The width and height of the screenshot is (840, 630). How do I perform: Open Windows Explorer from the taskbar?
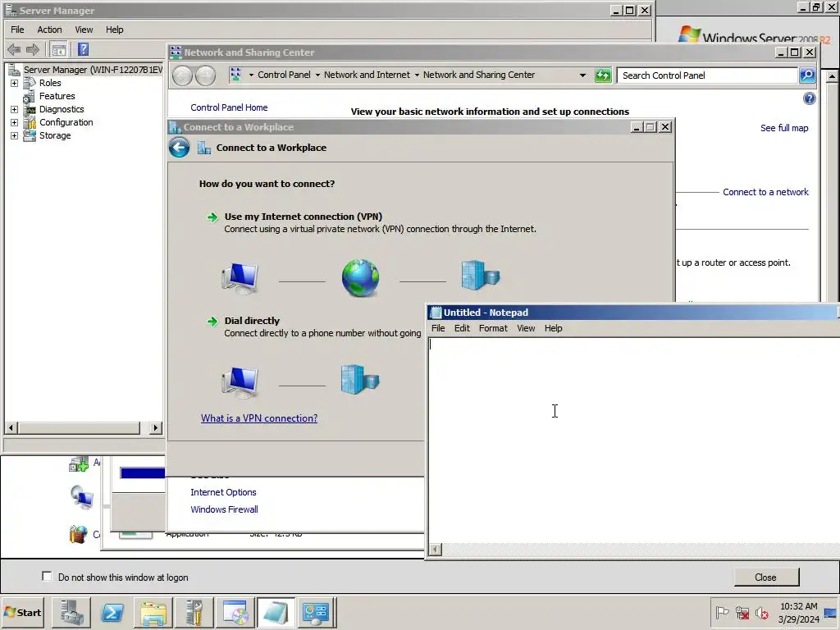point(153,612)
